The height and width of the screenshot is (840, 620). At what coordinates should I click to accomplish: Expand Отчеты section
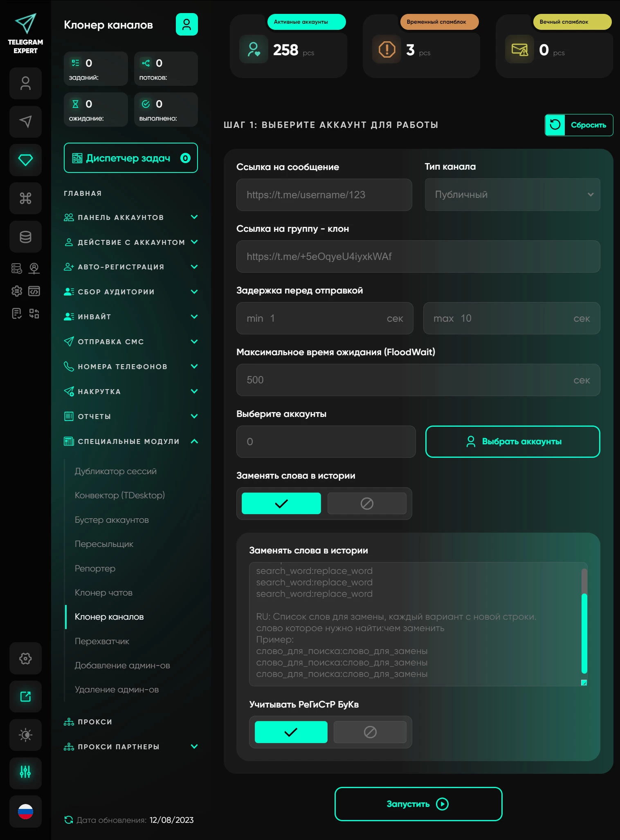coord(131,417)
